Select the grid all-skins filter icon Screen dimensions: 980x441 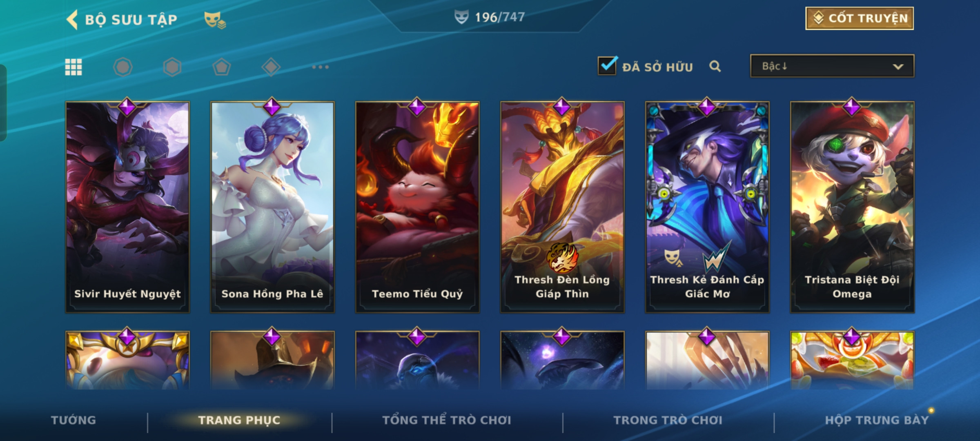coord(73,67)
